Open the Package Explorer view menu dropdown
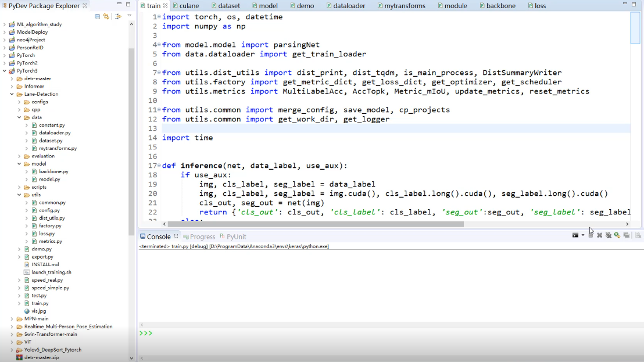This screenshot has height=362, width=644. tap(129, 16)
